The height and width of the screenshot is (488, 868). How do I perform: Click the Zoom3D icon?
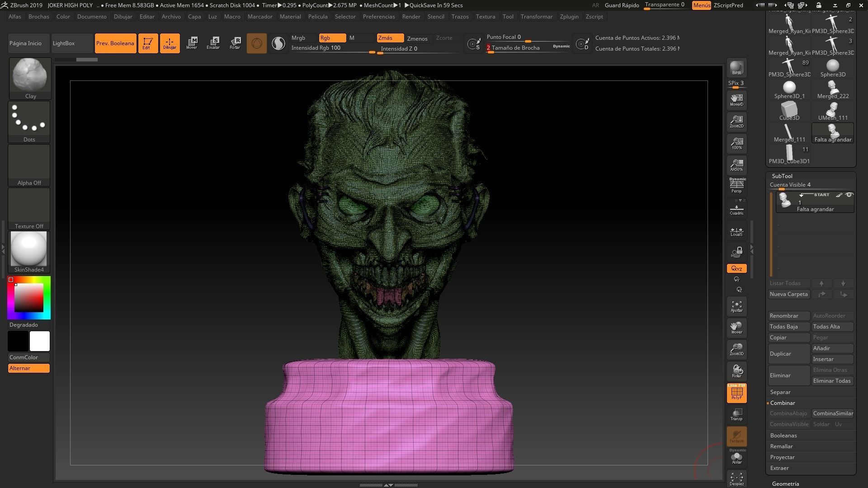point(736,350)
